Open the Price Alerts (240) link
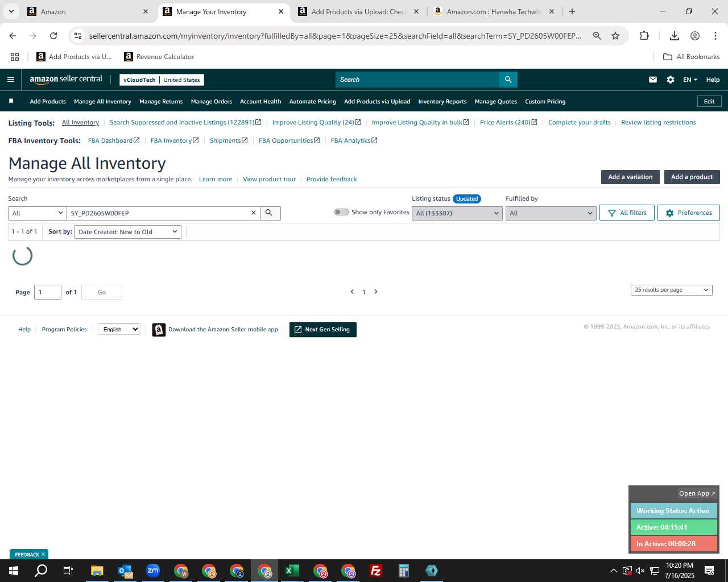 [x=508, y=122]
